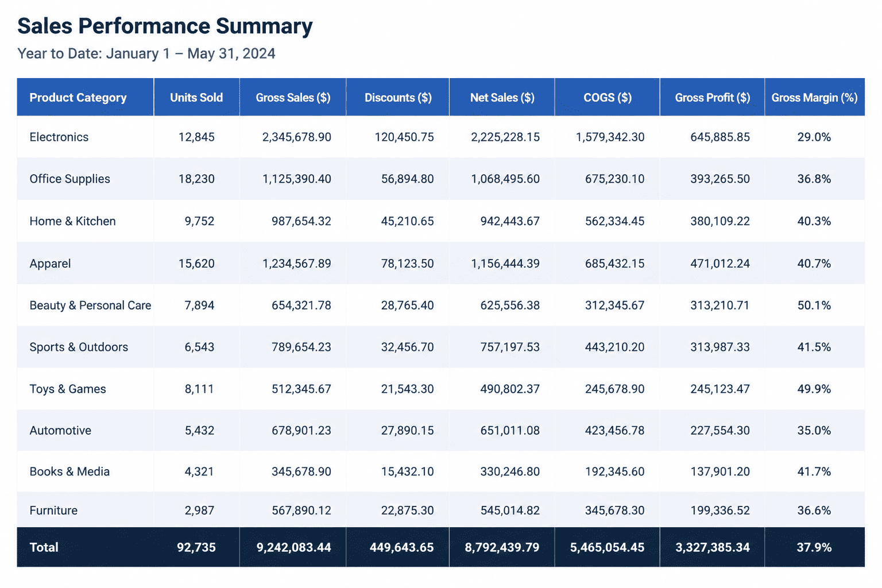Select Toys & Games units sold 8,111
The width and height of the screenshot is (882, 588).
(x=199, y=389)
